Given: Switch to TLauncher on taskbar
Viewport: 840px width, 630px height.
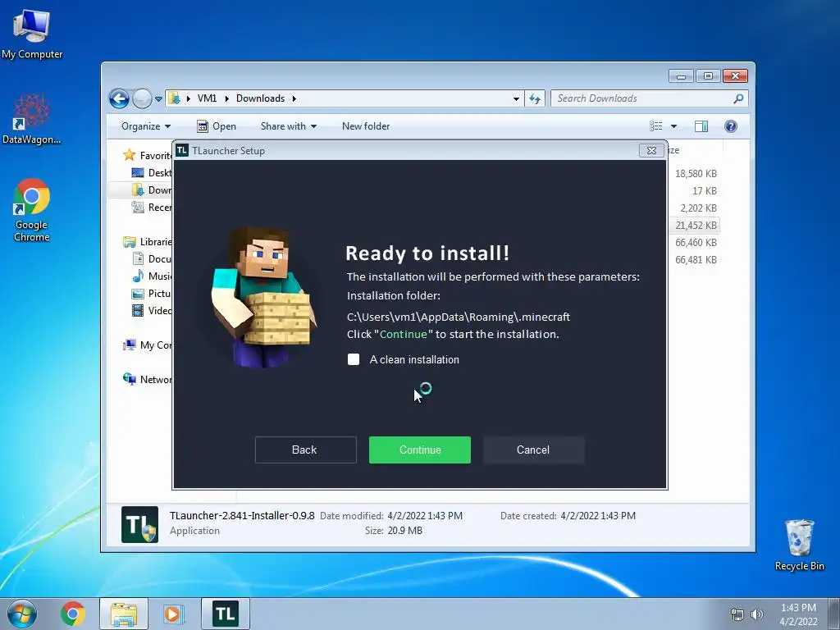Looking at the screenshot, I should coord(226,614).
